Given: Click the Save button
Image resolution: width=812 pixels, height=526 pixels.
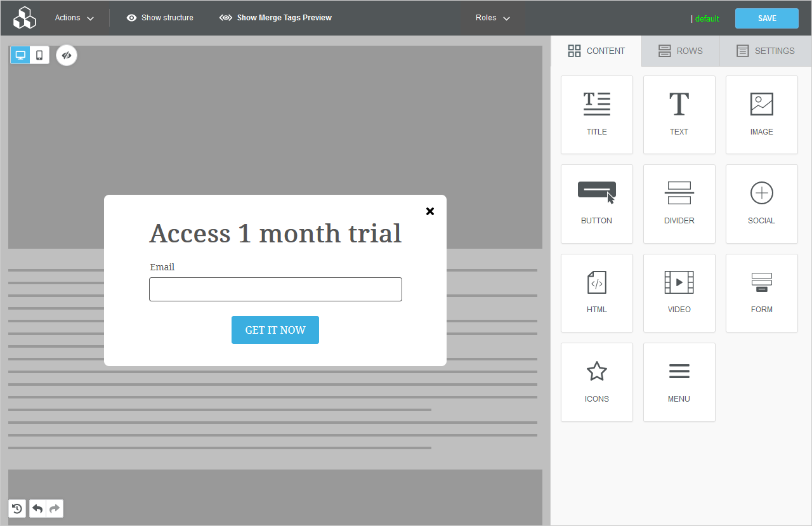Looking at the screenshot, I should (766, 18).
